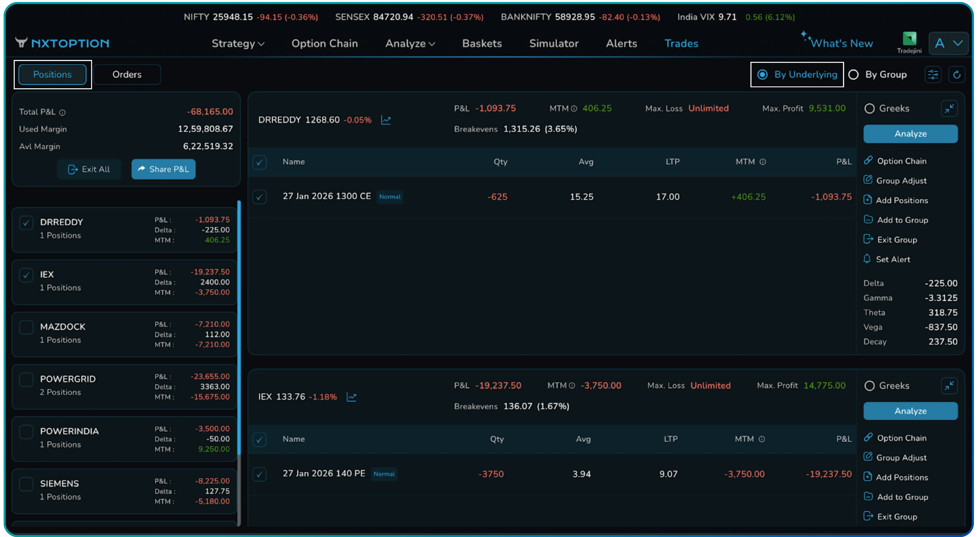The height and width of the screenshot is (537, 980).
Task: Check the MAZDOCK checkbox
Action: tap(26, 327)
